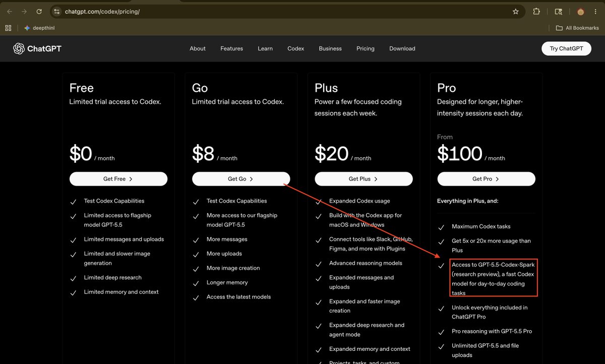The width and height of the screenshot is (605, 364).
Task: Click 'Access the latest models' feature
Action: click(238, 297)
